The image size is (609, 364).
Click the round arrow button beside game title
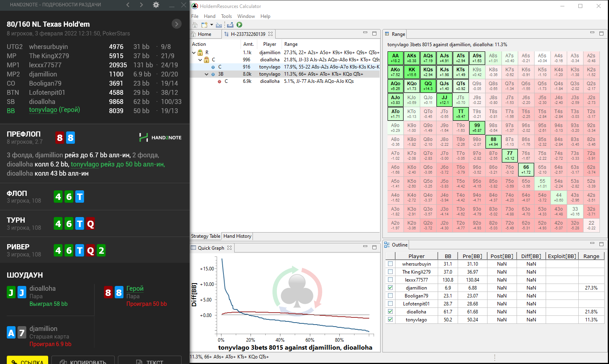176,24
